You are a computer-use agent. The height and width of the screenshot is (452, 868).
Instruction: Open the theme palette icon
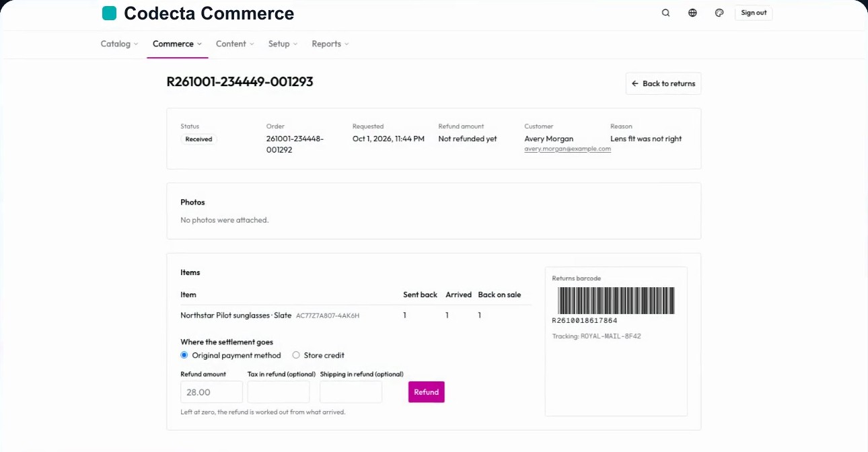(719, 13)
